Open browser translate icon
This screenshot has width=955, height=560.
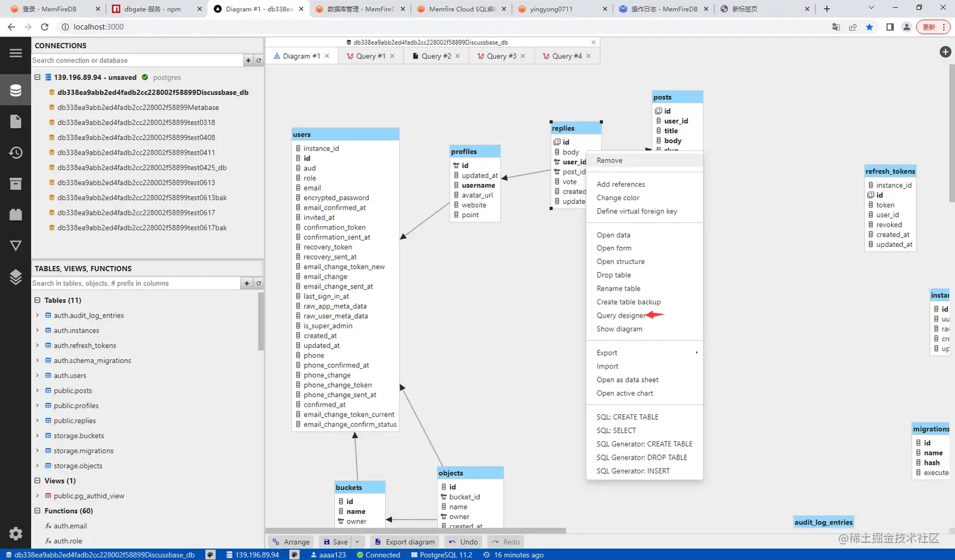[836, 27]
